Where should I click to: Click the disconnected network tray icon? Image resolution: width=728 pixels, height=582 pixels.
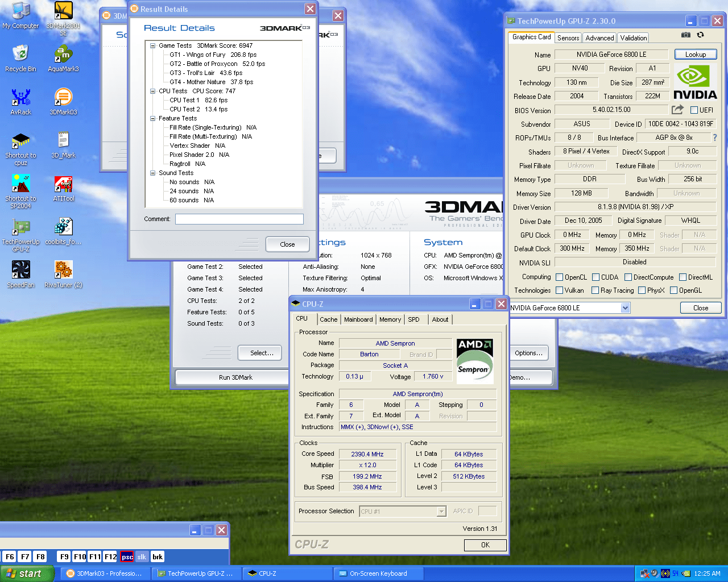pyautogui.click(x=645, y=573)
